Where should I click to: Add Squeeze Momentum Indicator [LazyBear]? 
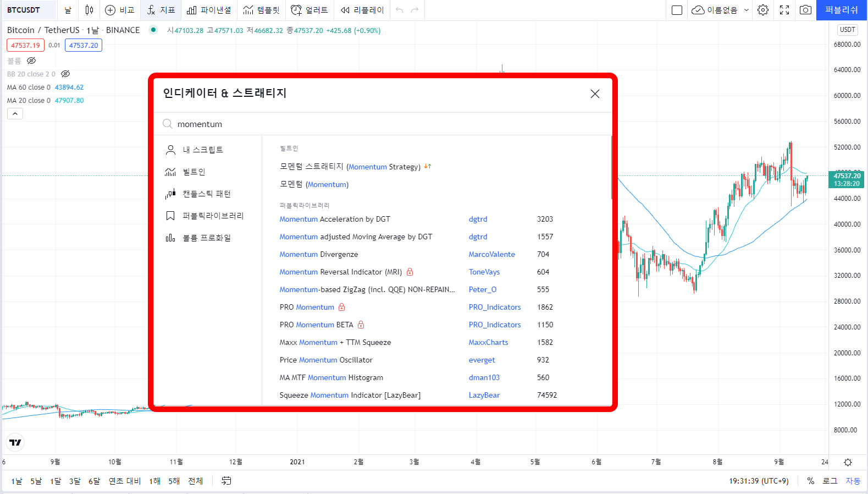coord(350,395)
